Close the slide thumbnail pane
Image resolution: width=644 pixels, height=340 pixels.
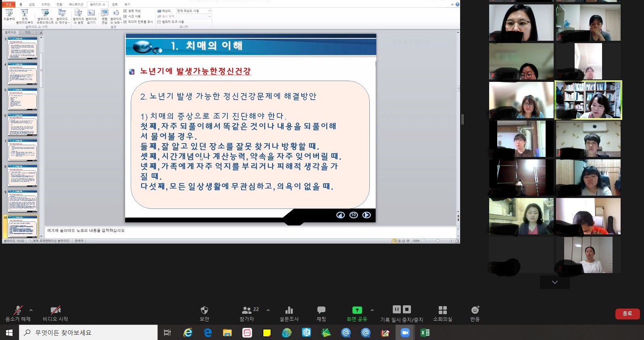coord(41,33)
